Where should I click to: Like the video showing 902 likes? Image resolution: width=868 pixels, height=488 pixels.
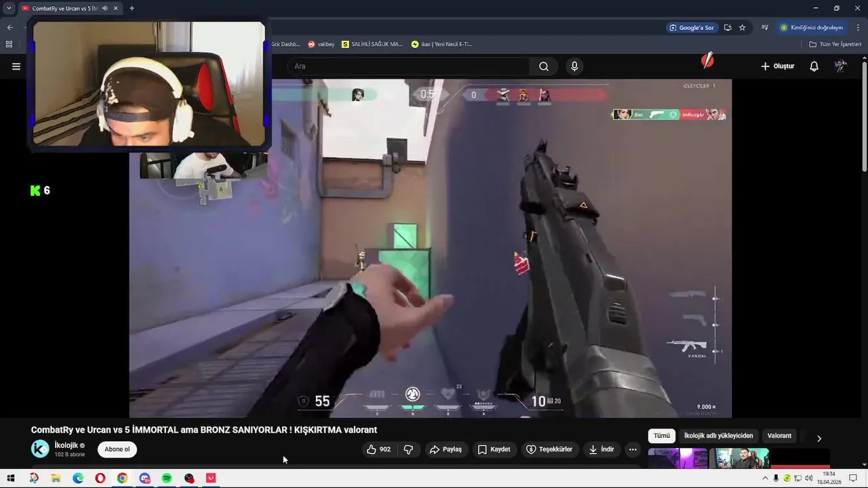click(x=379, y=449)
